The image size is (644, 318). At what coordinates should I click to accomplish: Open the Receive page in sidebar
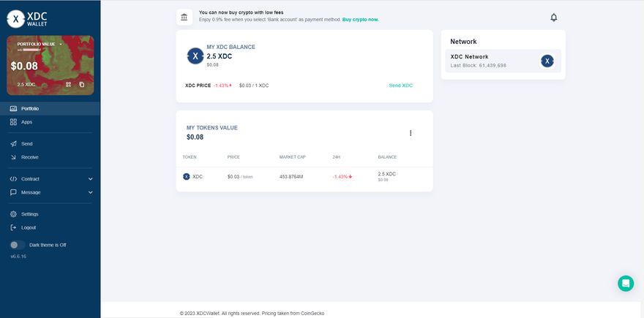coord(29,157)
